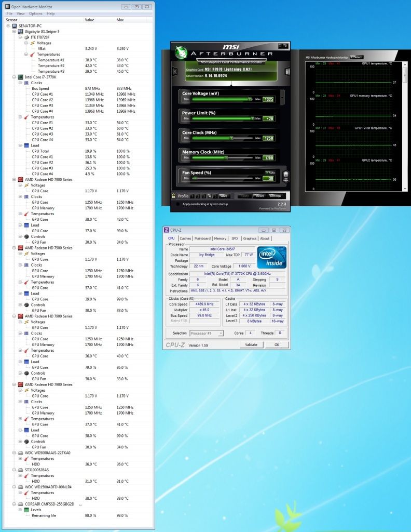Click the Validate button in CPU-Z
The width and height of the screenshot is (411, 532).
pyautogui.click(x=251, y=345)
